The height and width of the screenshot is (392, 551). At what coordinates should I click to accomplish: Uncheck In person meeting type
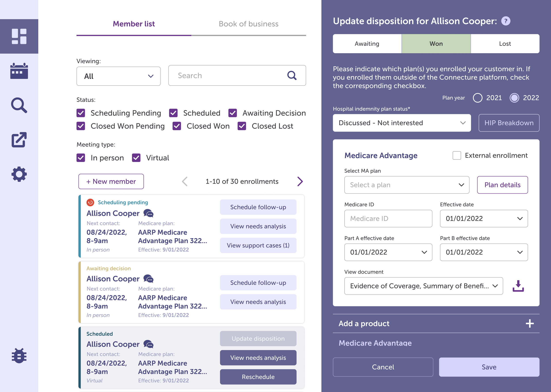(x=81, y=158)
